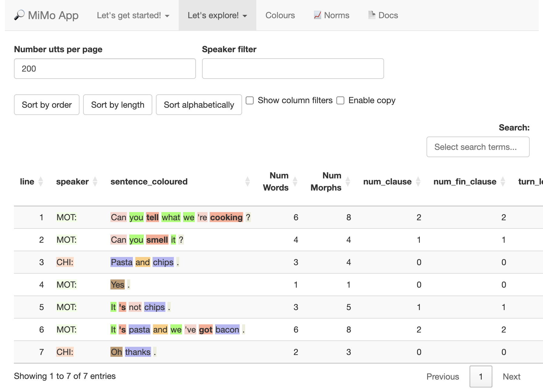Expand the Let's explore! dropdown menu
Viewport: 543px width, 392px height.
click(217, 15)
